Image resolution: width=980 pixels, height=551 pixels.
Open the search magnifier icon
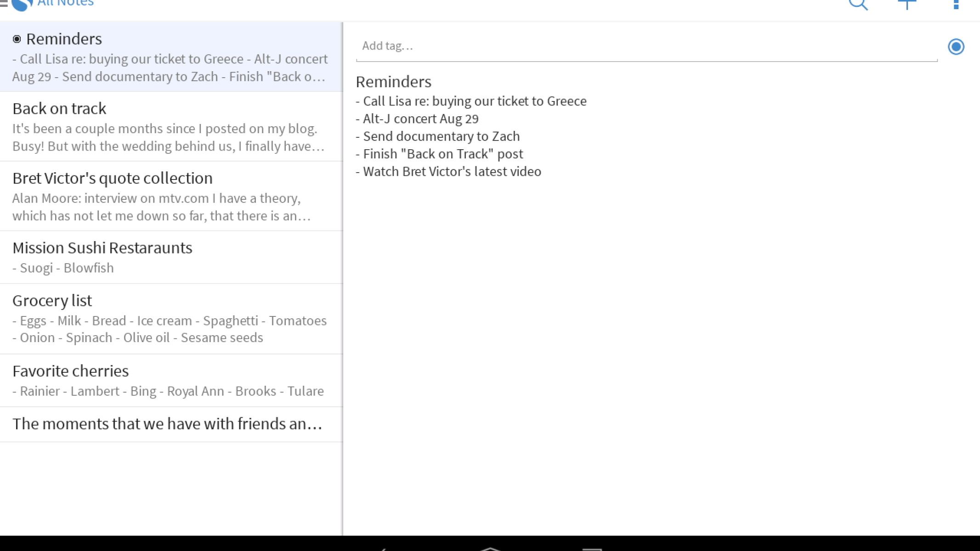click(858, 4)
